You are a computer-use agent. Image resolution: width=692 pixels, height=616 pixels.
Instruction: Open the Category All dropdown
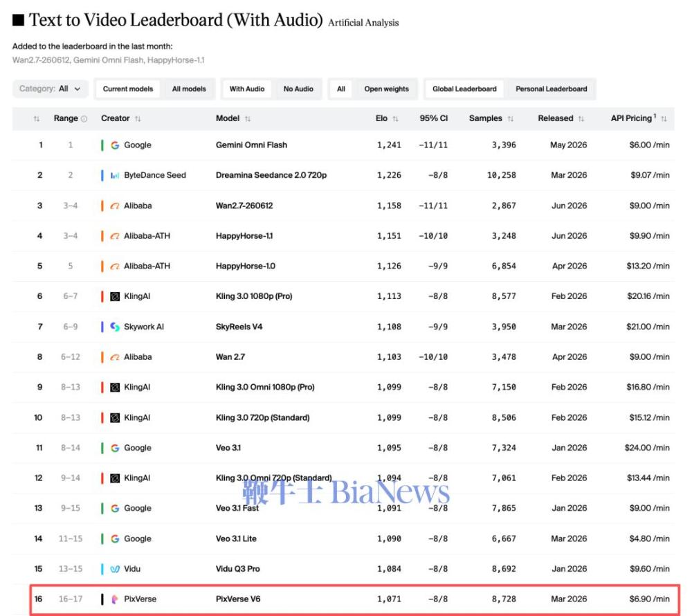[50, 89]
